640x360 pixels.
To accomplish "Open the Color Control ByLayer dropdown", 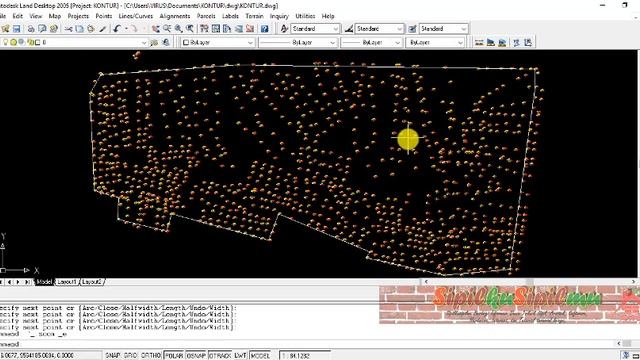I will pos(250,42).
